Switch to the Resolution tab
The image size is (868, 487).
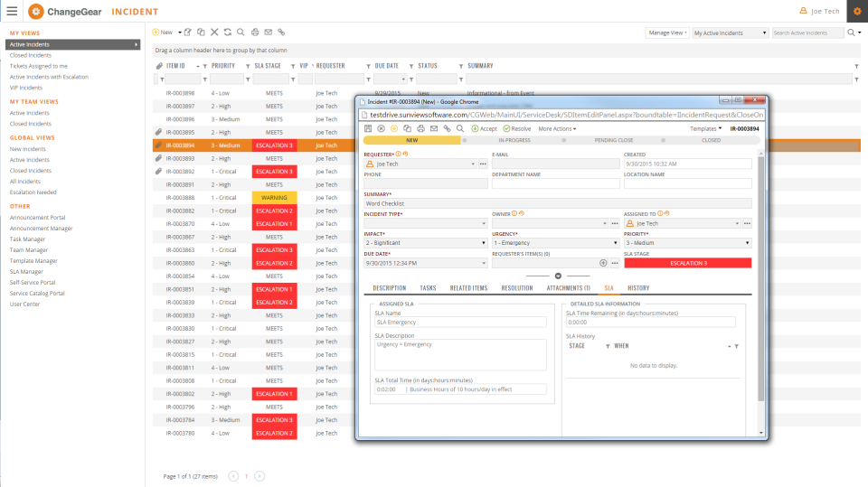point(517,288)
